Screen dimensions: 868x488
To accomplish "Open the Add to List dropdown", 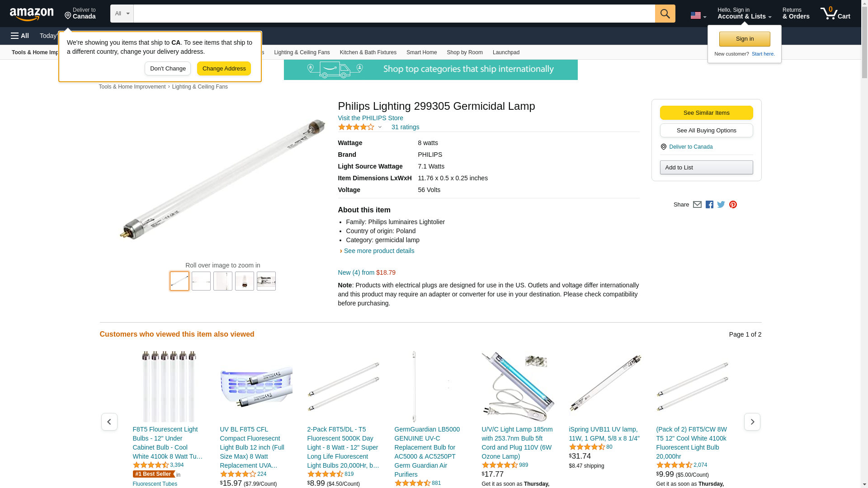I will 706,168.
